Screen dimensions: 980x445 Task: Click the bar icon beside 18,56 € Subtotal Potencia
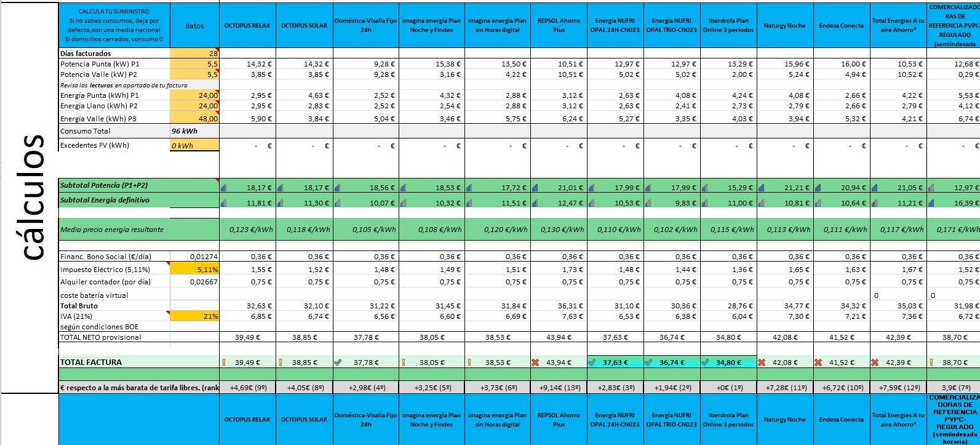337,187
